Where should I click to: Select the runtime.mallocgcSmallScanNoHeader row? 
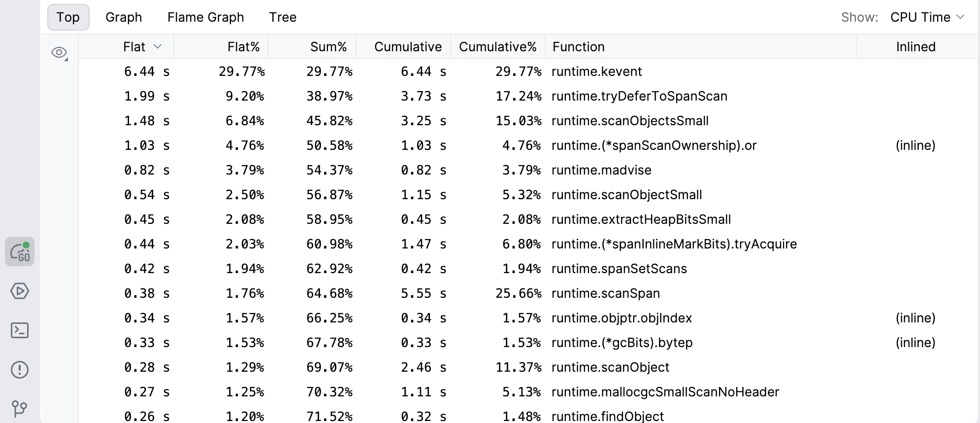click(527, 392)
